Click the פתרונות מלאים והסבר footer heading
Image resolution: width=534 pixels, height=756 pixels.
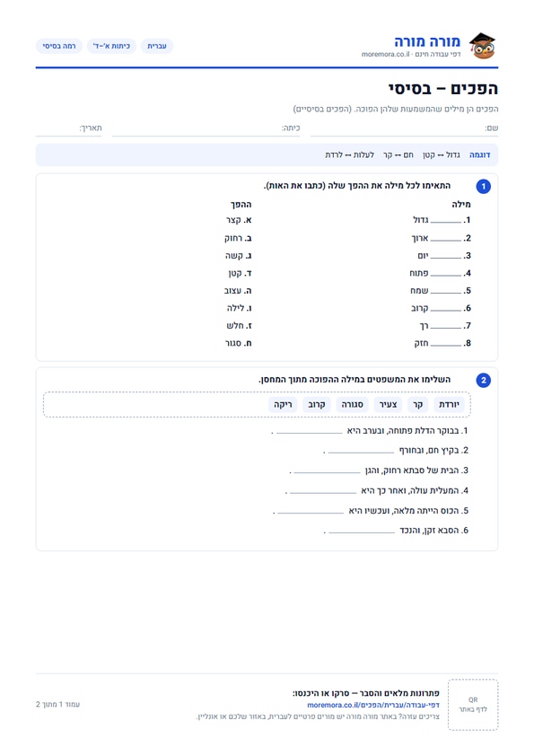coord(366,693)
